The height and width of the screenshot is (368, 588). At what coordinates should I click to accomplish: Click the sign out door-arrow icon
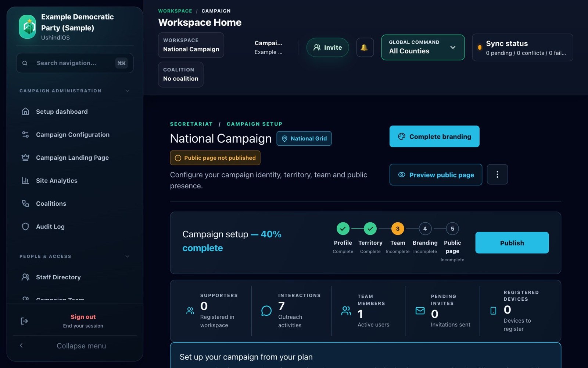24,321
